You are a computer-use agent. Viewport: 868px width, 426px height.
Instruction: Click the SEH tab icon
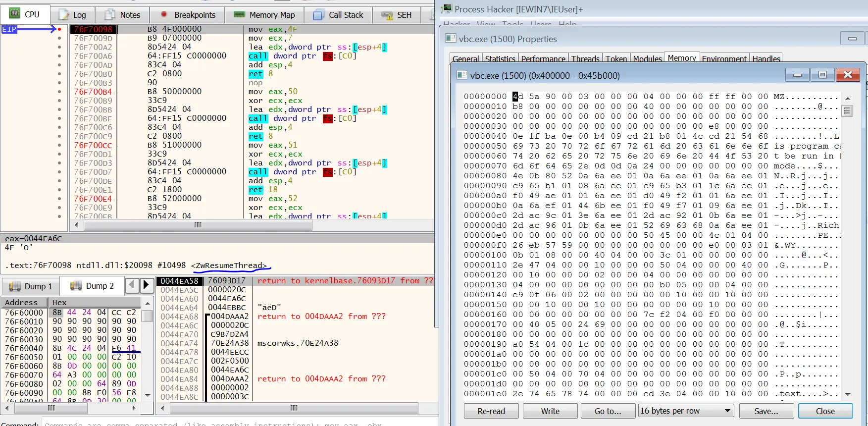(387, 15)
